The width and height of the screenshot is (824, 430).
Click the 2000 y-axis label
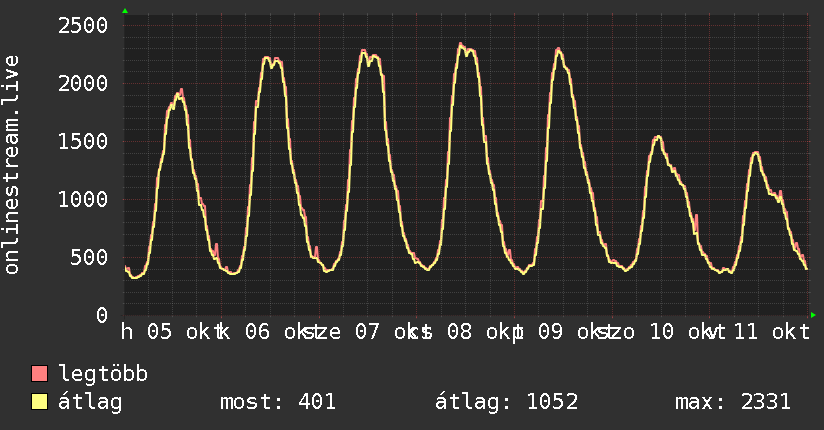83,83
